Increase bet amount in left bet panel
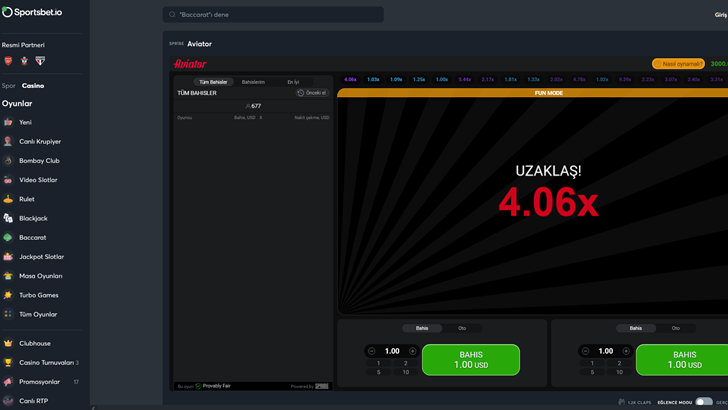Screen dimensions: 728x410 coord(412,351)
